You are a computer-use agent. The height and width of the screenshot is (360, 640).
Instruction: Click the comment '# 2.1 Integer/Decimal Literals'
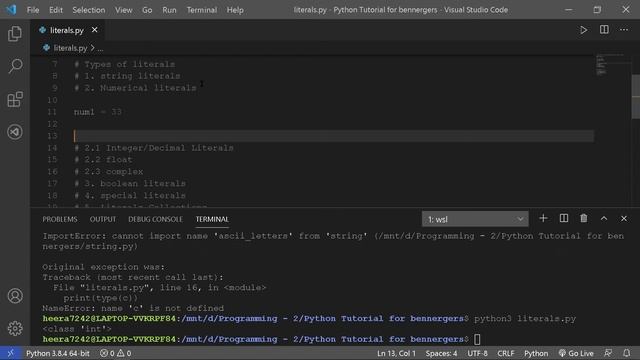coord(154,148)
